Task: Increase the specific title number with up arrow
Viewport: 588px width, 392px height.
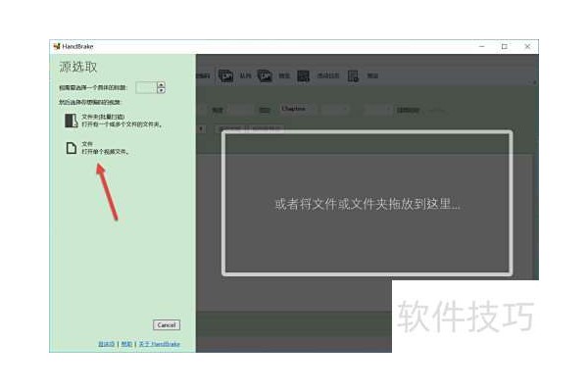Action: pos(162,84)
